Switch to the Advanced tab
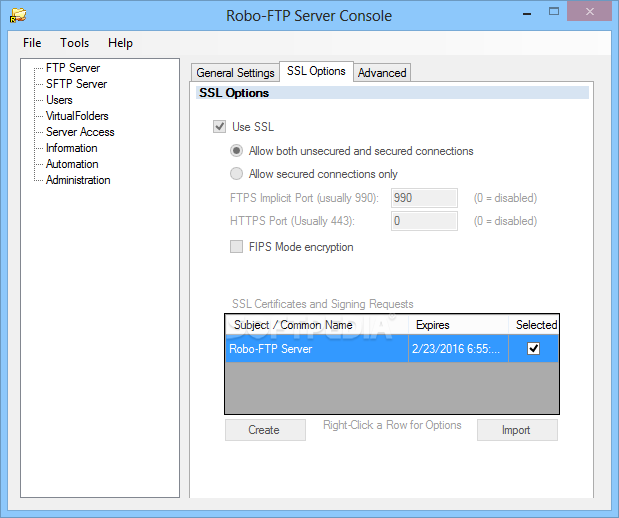The height and width of the screenshot is (518, 619). click(x=382, y=73)
